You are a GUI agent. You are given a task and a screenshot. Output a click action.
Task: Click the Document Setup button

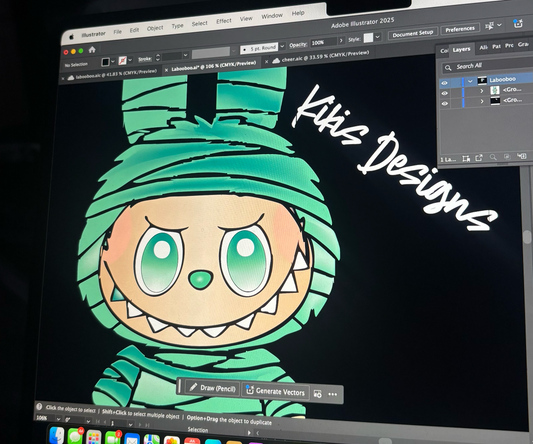click(x=413, y=33)
